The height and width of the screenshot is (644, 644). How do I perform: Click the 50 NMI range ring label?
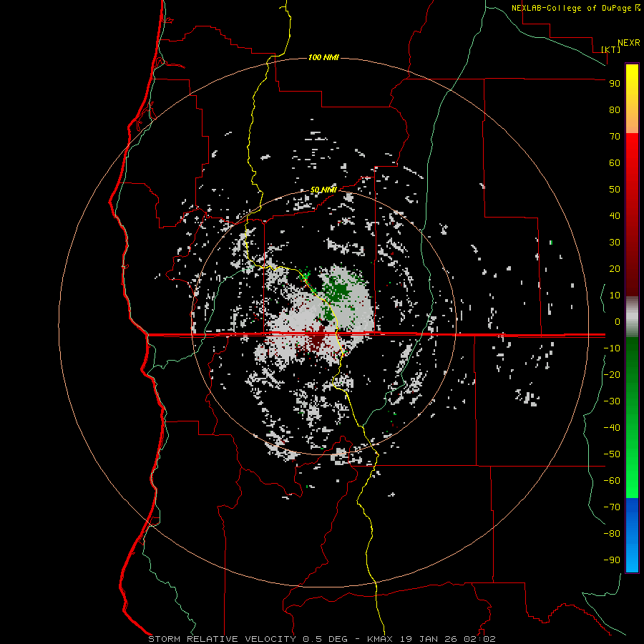[323, 190]
